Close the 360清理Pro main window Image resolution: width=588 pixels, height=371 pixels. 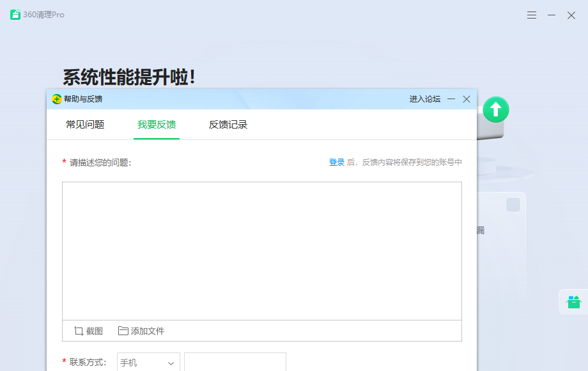571,15
